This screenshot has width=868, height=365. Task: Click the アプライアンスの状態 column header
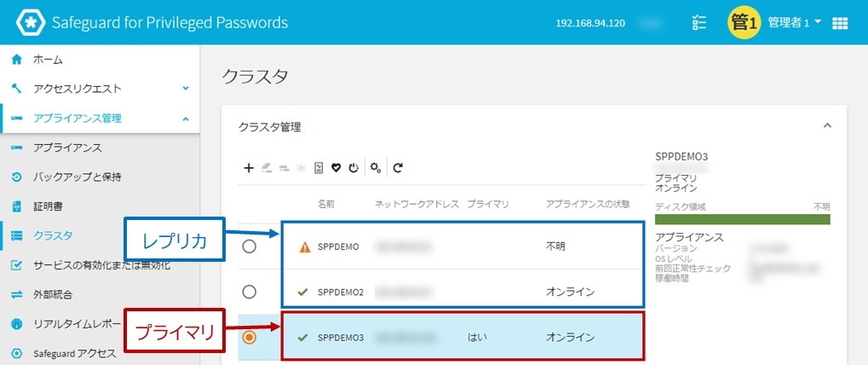click(588, 204)
